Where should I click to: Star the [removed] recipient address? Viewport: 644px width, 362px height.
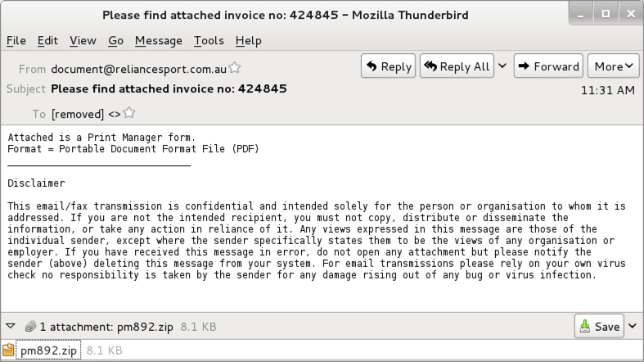(x=128, y=114)
